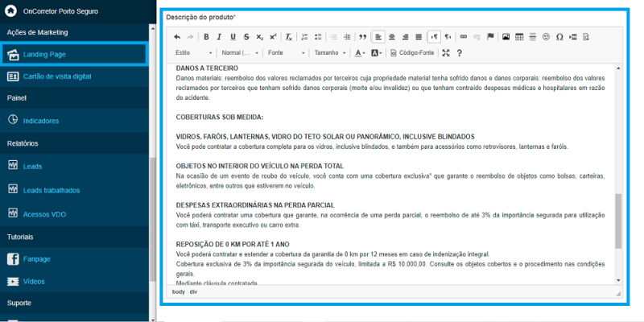Insert a block quote
The image size is (644, 322).
[363, 37]
